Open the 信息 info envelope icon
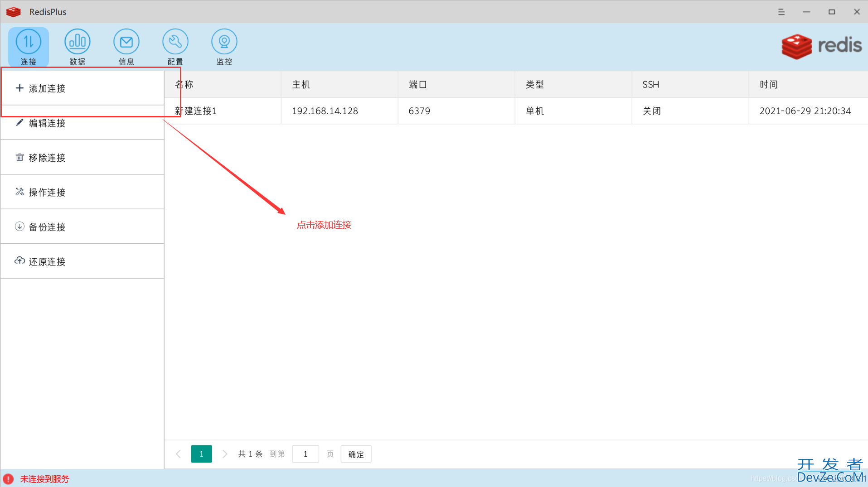 coord(126,47)
